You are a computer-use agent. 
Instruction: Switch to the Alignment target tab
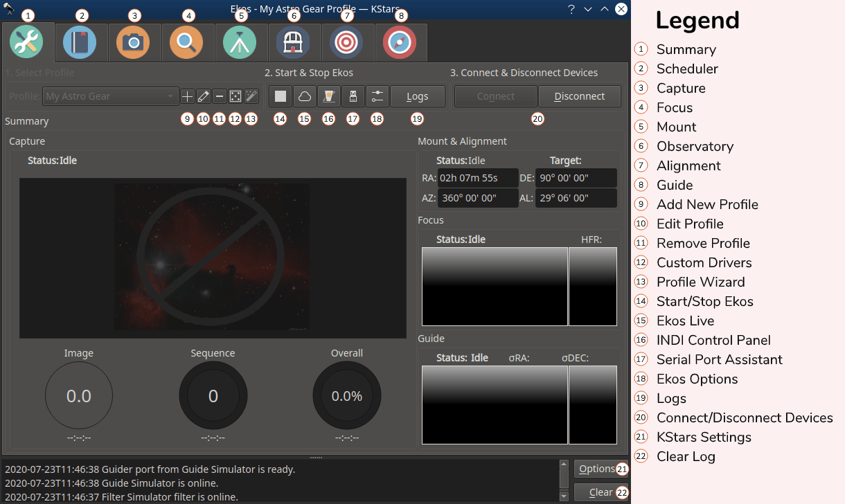pos(347,43)
